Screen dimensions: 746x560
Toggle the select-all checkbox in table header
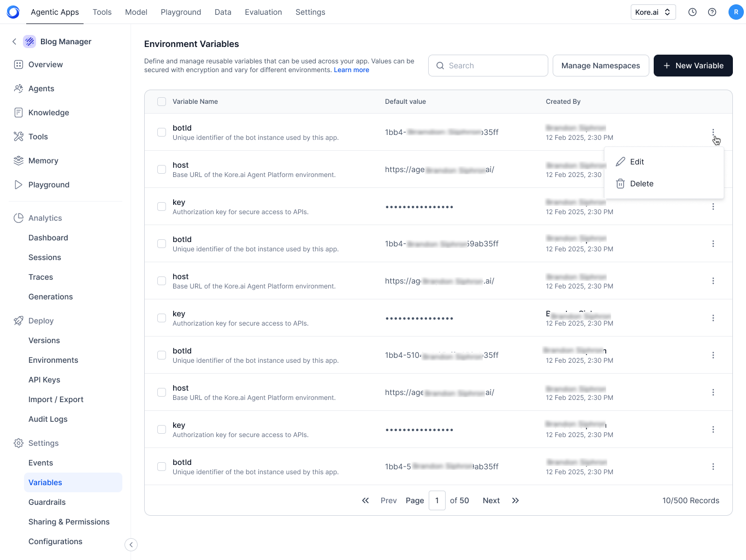(x=162, y=102)
